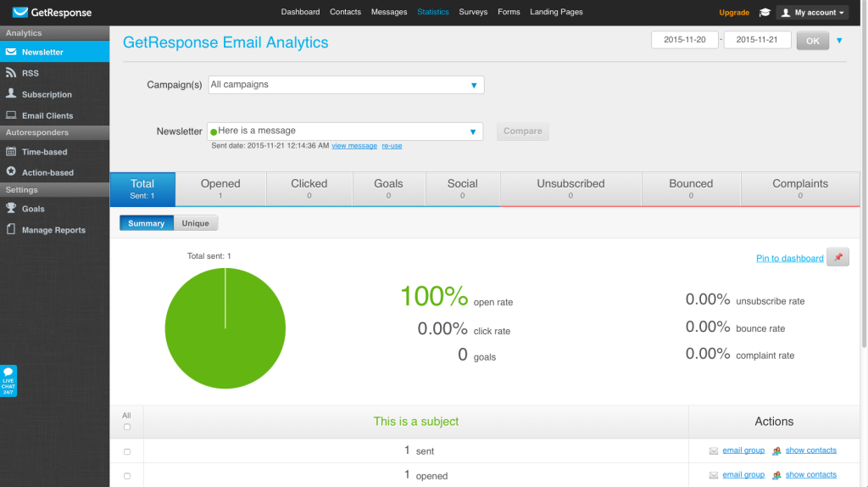Viewport: 868px width, 487px height.
Task: Open the Statistics menu
Action: (433, 12)
